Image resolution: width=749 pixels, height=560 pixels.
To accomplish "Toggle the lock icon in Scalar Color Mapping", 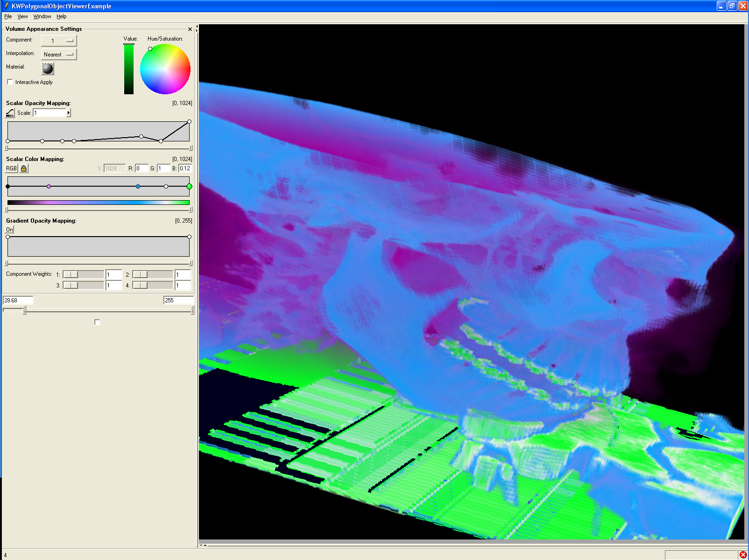I will (24, 168).
